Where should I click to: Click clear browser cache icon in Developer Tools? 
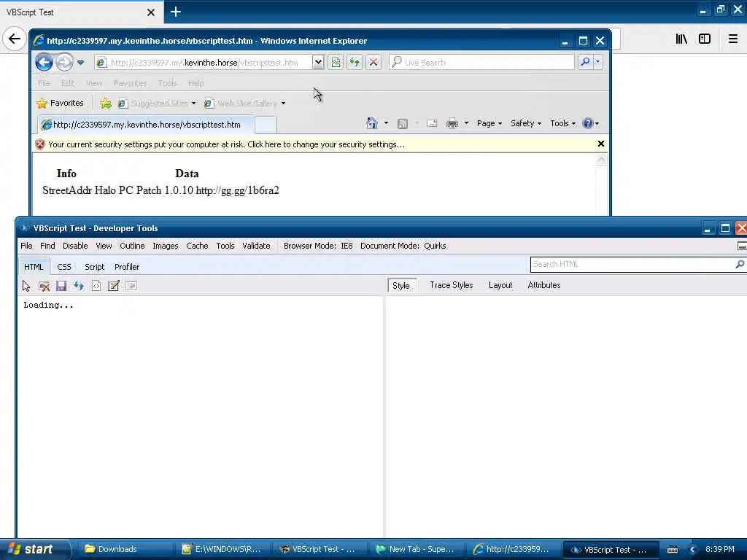coord(44,286)
